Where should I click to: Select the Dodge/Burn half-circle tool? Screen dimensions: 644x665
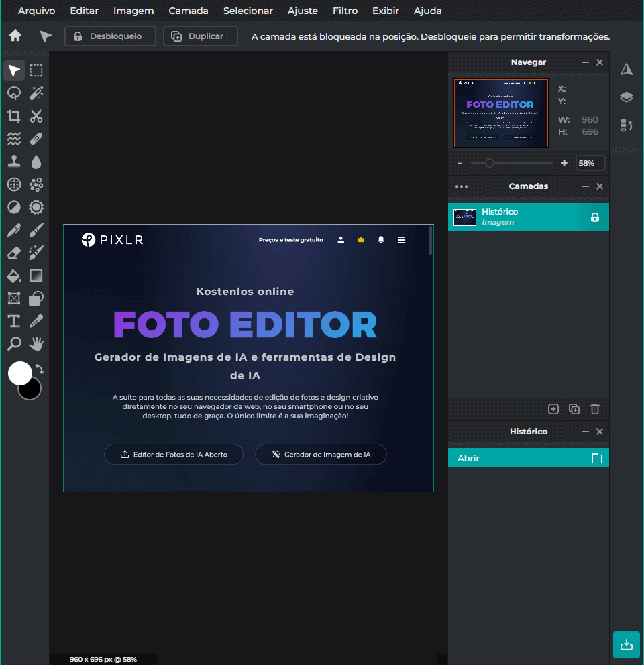click(x=14, y=207)
